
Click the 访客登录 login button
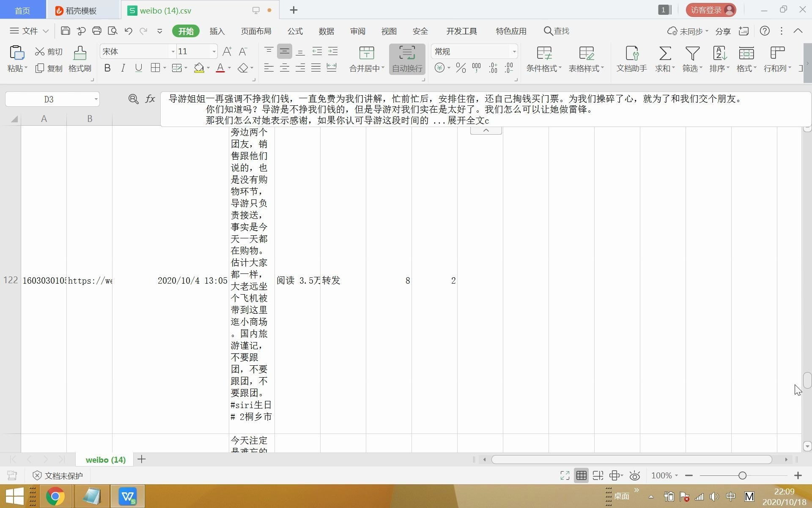(x=711, y=10)
